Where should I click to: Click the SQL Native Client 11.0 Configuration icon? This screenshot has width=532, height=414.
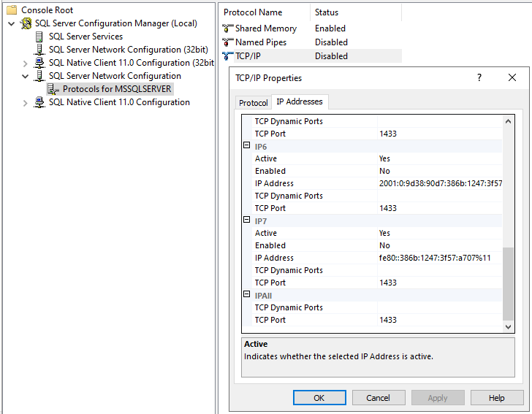(39, 102)
